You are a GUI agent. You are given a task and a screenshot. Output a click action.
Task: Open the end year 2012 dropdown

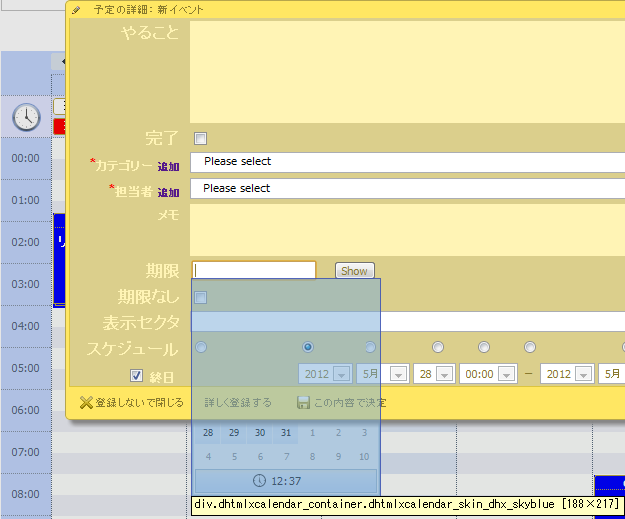pyautogui.click(x=567, y=374)
